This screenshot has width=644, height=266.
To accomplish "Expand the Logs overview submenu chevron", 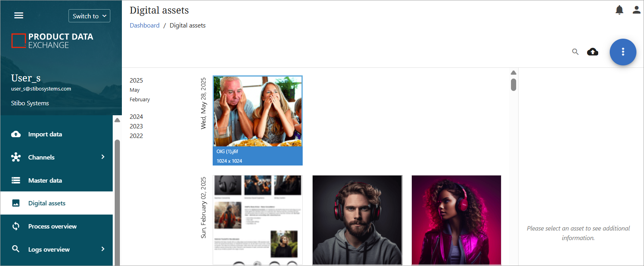I will [x=103, y=249].
